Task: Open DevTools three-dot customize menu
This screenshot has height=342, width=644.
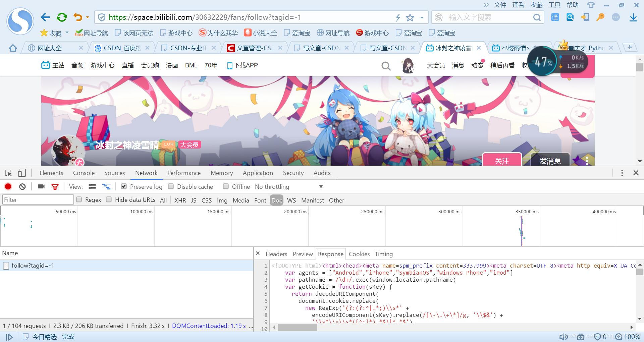Action: click(622, 173)
